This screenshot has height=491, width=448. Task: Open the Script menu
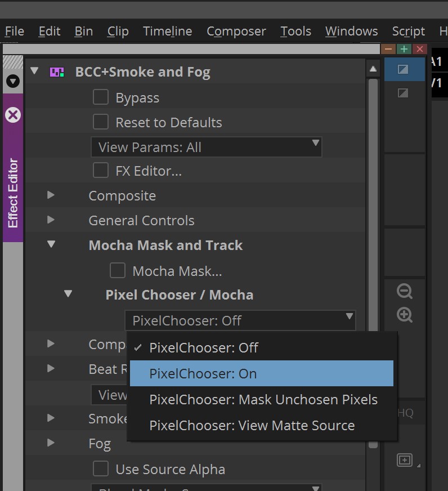click(408, 32)
